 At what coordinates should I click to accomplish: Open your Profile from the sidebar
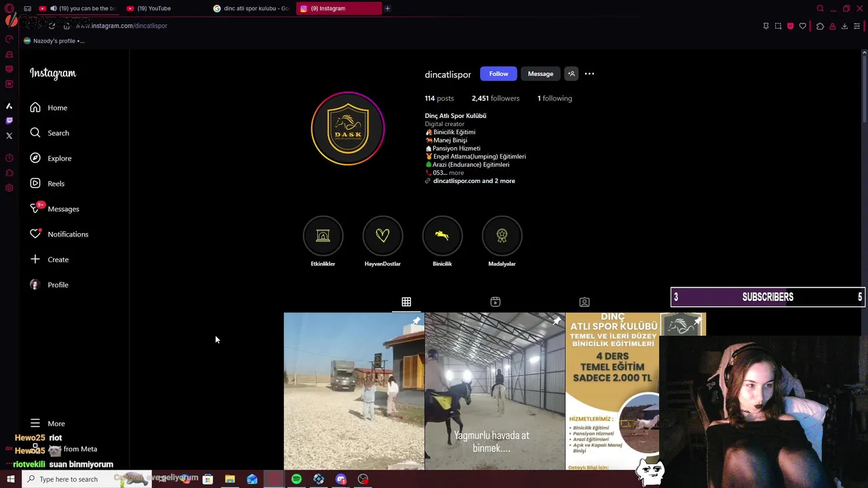[x=49, y=285]
